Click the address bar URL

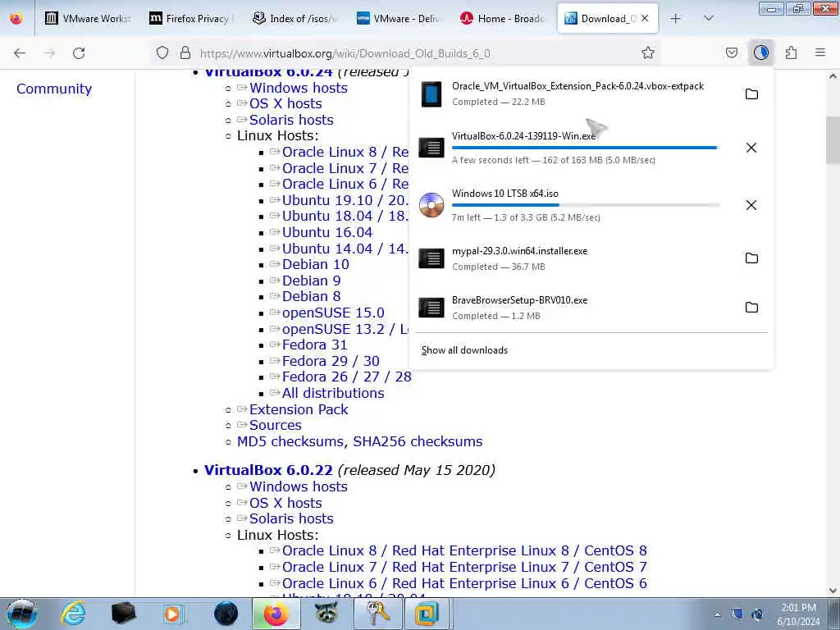click(345, 53)
